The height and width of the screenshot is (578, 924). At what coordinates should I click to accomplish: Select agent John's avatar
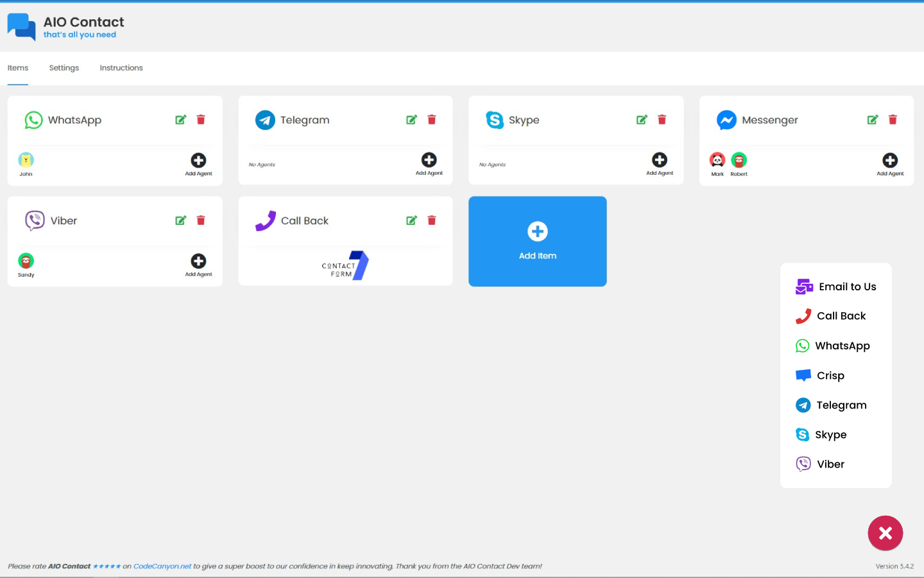click(26, 160)
